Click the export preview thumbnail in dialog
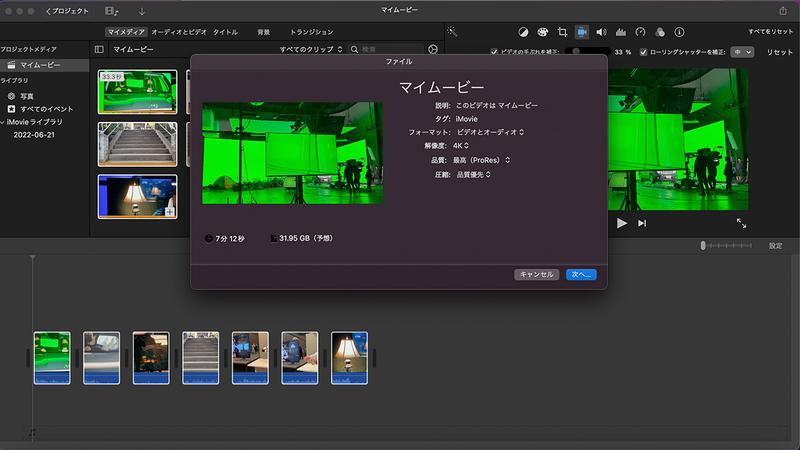The width and height of the screenshot is (800, 450). 292,153
